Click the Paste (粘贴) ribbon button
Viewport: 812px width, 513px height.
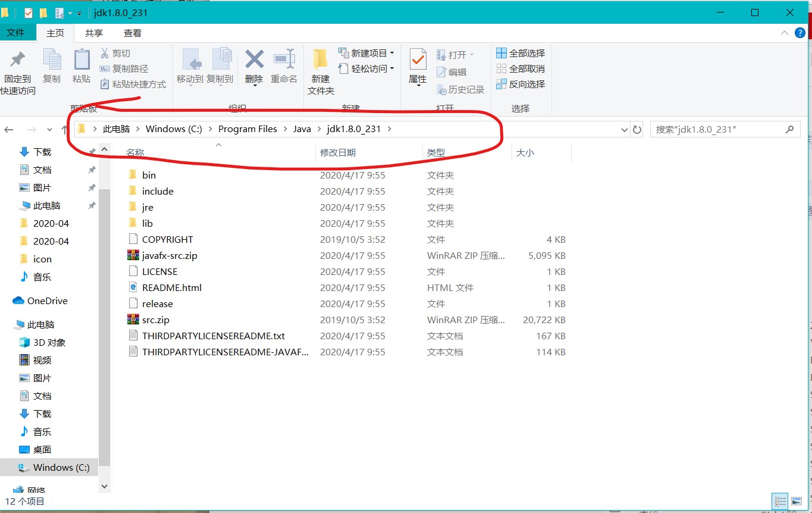[x=81, y=67]
